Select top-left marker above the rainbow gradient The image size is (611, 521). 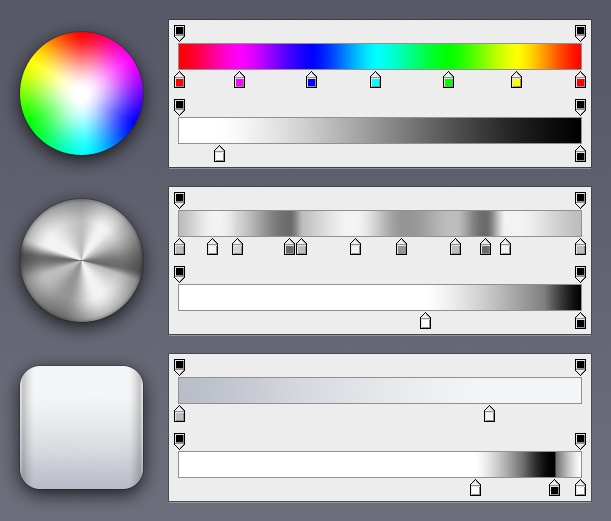point(179,32)
